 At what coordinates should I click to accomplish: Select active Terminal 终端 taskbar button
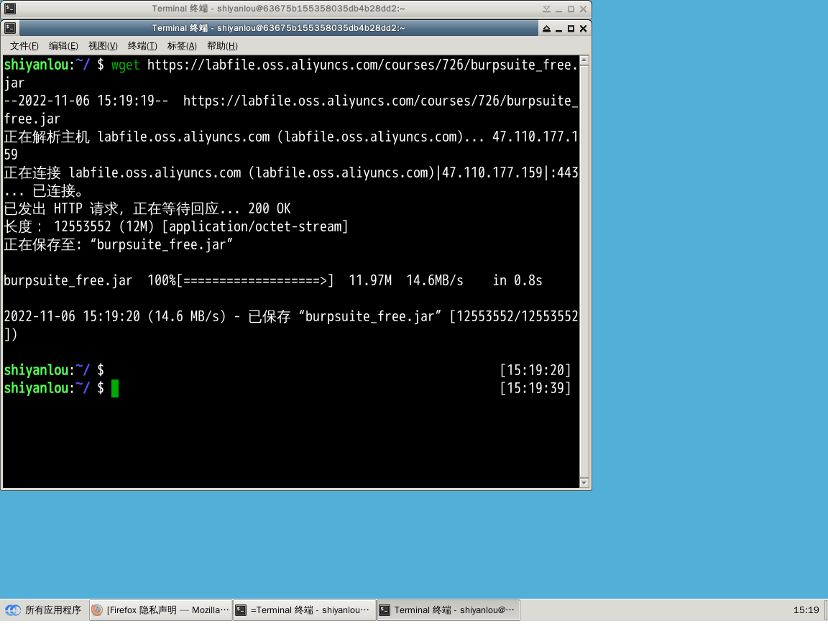click(448, 610)
